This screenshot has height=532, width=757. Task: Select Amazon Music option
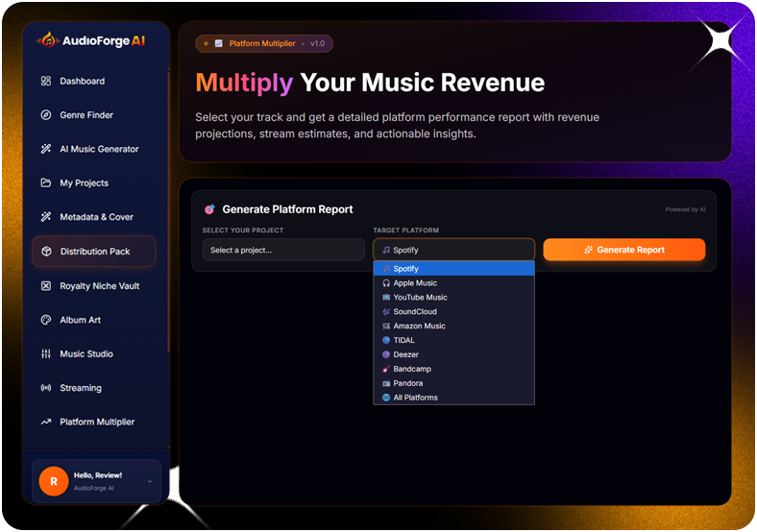453,326
